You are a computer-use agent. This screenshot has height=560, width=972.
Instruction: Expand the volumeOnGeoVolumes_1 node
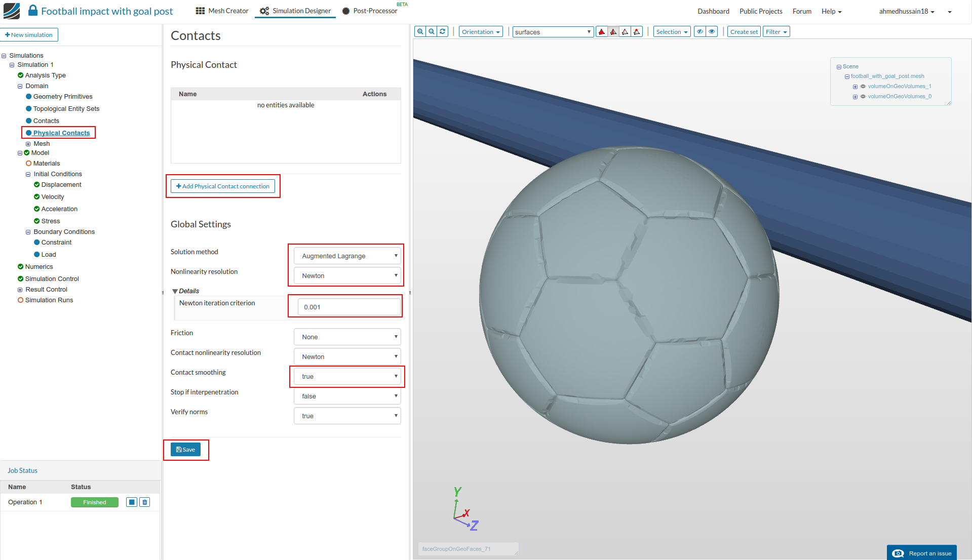pos(855,87)
